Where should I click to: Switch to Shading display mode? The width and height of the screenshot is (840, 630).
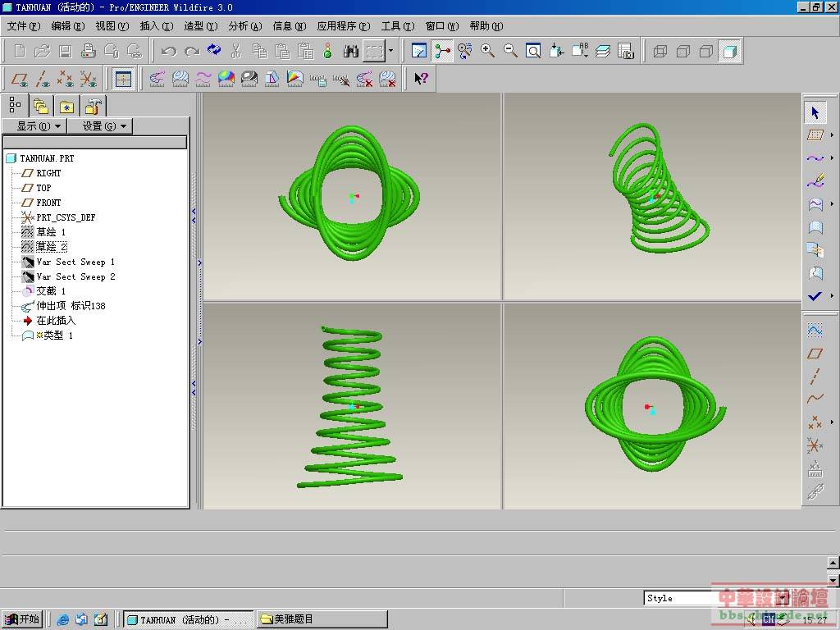point(728,52)
